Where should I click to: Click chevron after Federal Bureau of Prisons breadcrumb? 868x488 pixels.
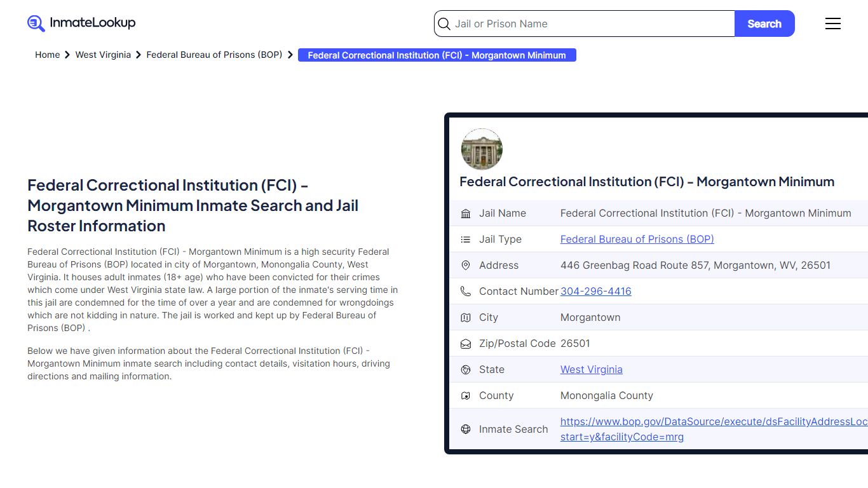(290, 55)
